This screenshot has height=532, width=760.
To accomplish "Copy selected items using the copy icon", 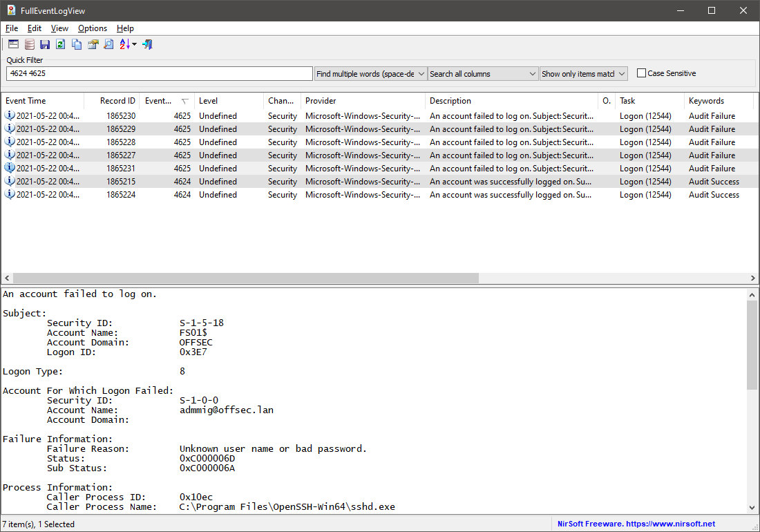I will [77, 45].
